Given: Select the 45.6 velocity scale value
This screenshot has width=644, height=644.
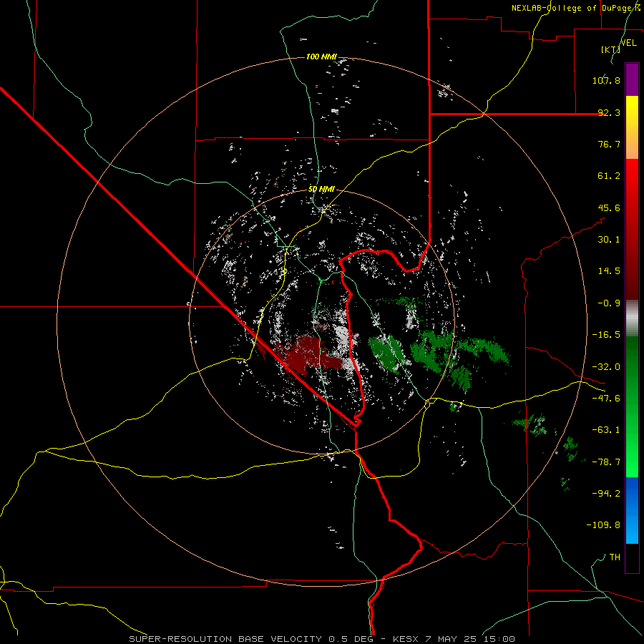Looking at the screenshot, I should [x=609, y=208].
